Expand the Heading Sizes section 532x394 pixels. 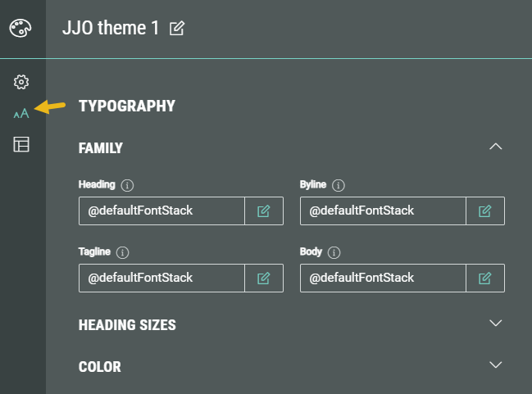(494, 324)
